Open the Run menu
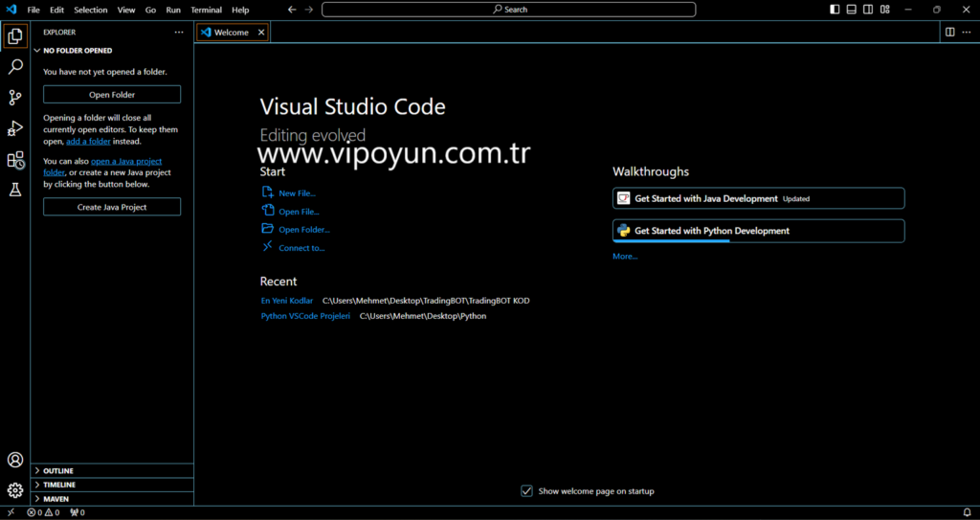The image size is (980, 520). [x=173, y=10]
